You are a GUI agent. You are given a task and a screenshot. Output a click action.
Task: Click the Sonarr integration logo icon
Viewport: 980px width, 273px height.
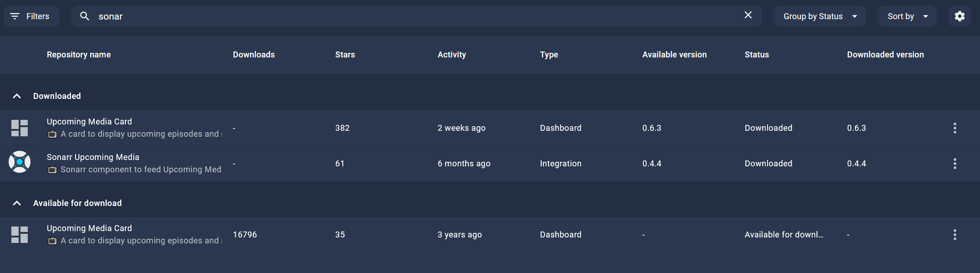pyautogui.click(x=20, y=162)
